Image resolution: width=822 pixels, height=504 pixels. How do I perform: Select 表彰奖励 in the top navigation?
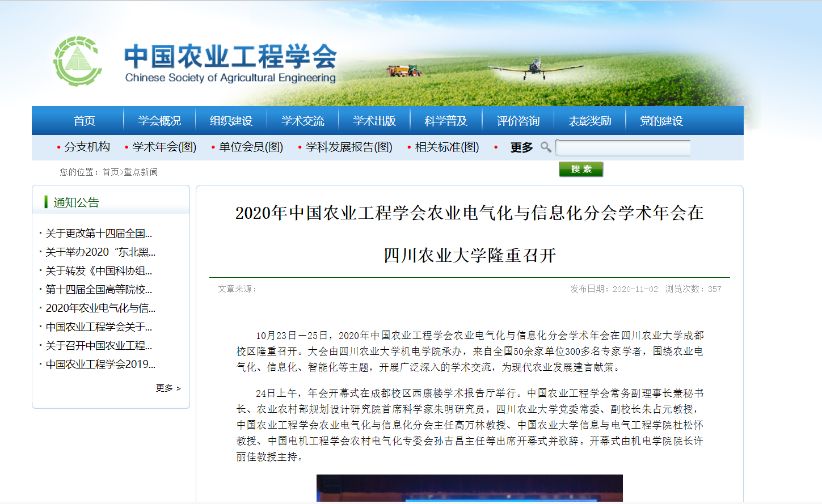(590, 121)
